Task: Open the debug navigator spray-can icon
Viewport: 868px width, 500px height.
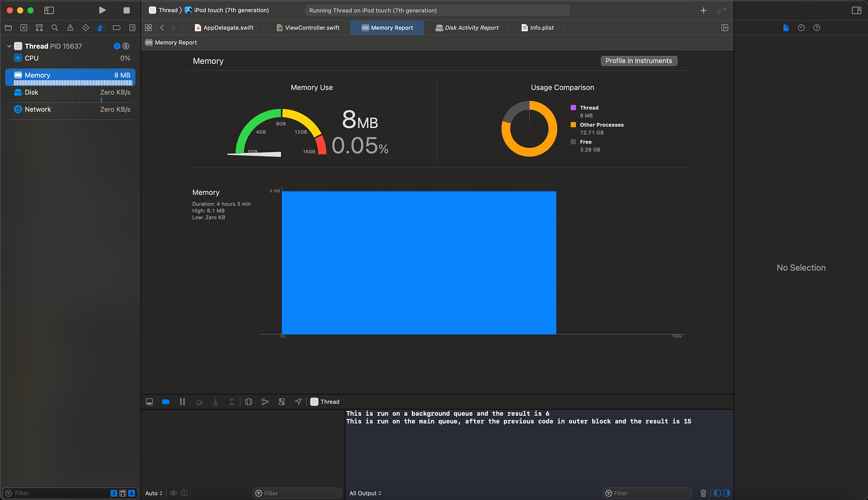Action: click(x=101, y=28)
